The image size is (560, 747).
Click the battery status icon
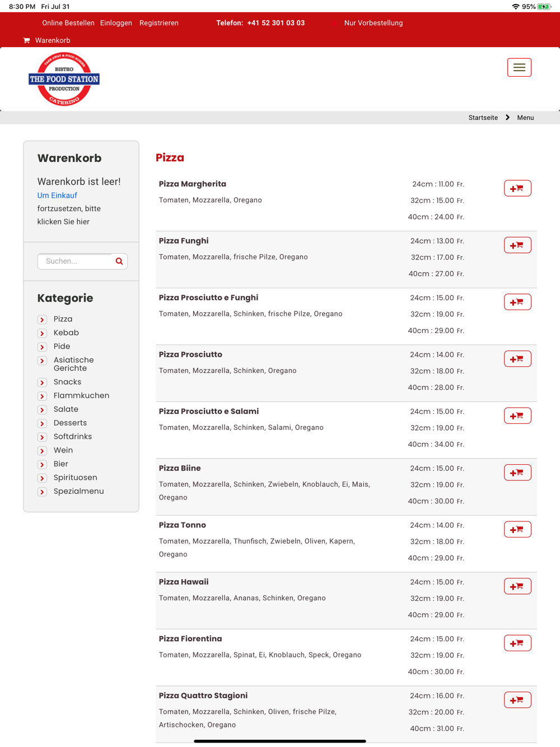(544, 7)
